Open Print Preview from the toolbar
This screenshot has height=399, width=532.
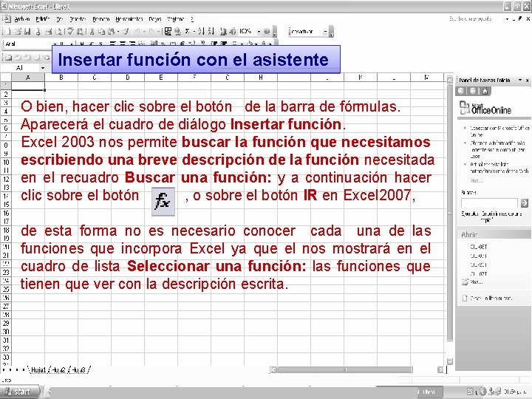[58, 32]
